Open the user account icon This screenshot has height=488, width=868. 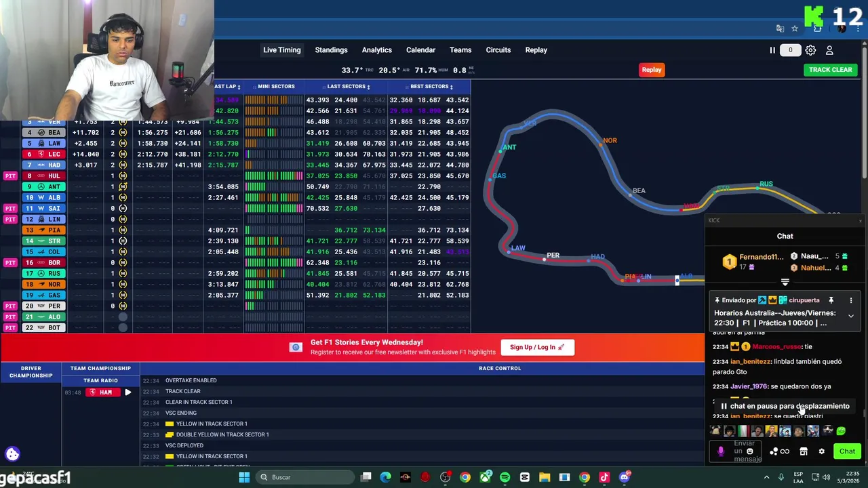pyautogui.click(x=829, y=50)
